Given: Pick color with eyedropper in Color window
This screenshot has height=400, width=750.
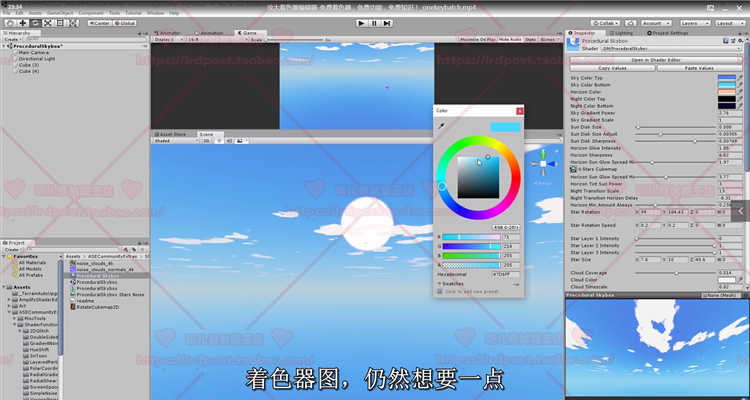Looking at the screenshot, I should pyautogui.click(x=442, y=126).
